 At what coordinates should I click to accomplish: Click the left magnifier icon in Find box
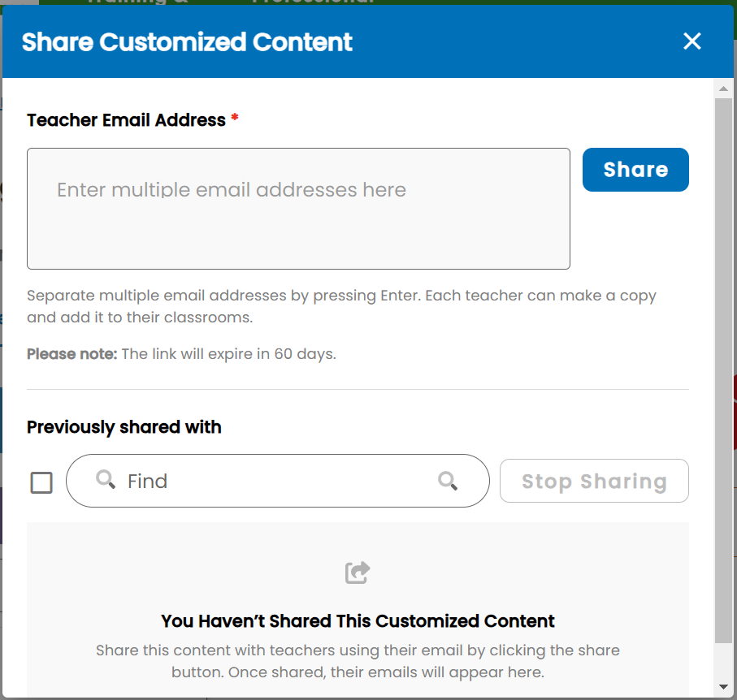tap(106, 480)
